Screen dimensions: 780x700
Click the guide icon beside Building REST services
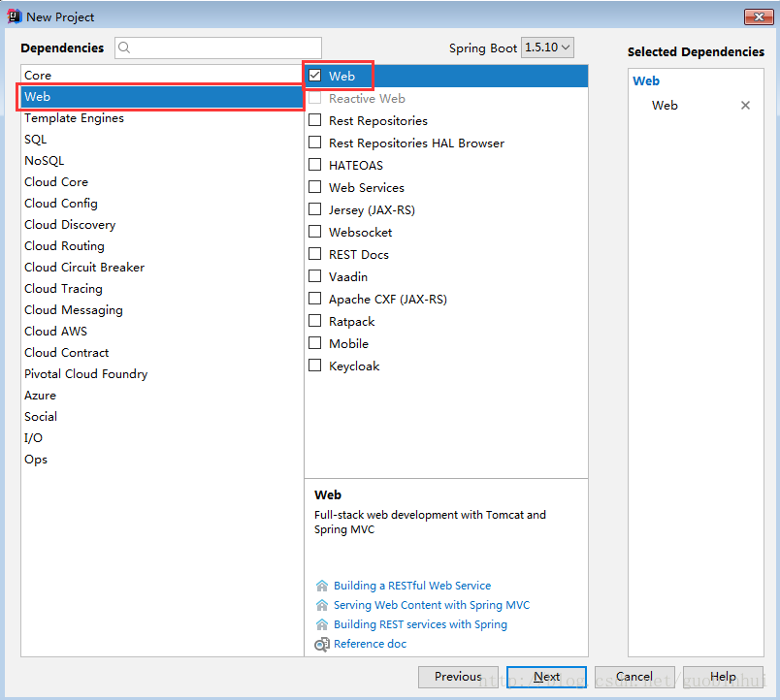(322, 624)
